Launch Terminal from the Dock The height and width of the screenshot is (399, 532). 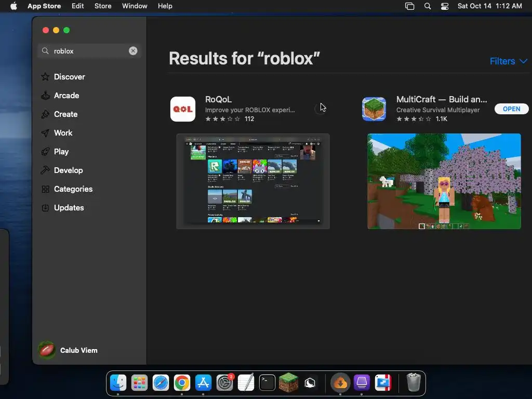[268, 383]
